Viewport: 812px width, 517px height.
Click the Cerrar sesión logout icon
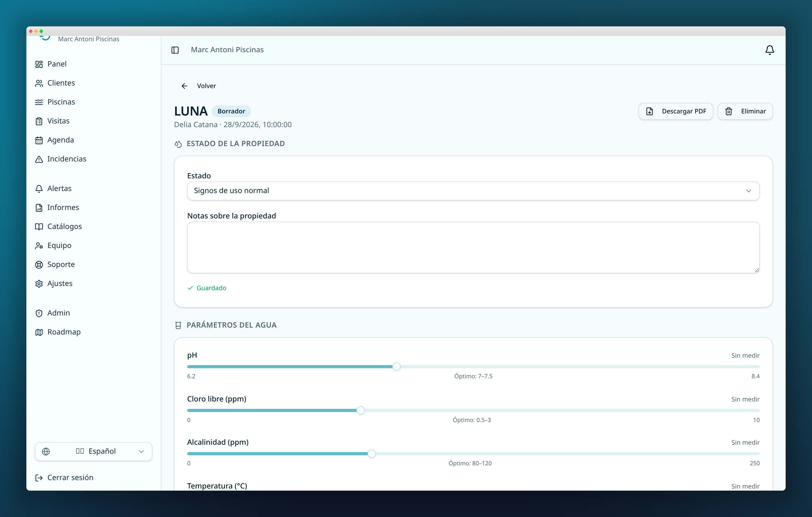tap(39, 477)
